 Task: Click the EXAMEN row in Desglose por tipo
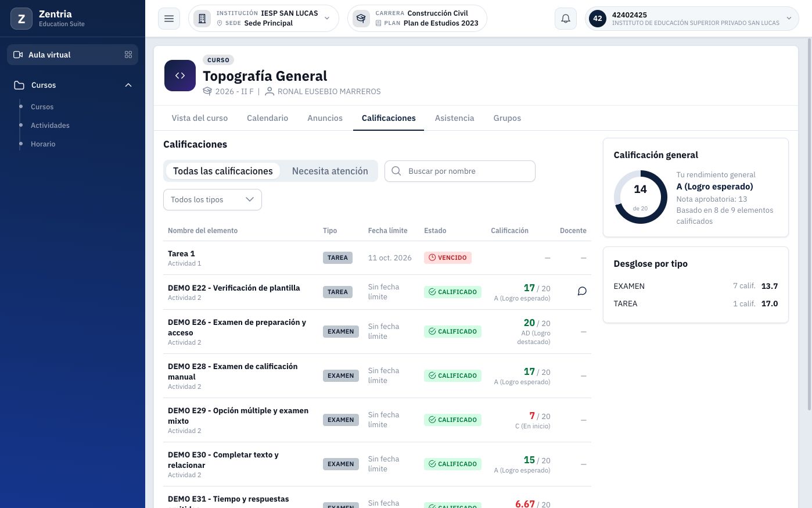tap(696, 286)
